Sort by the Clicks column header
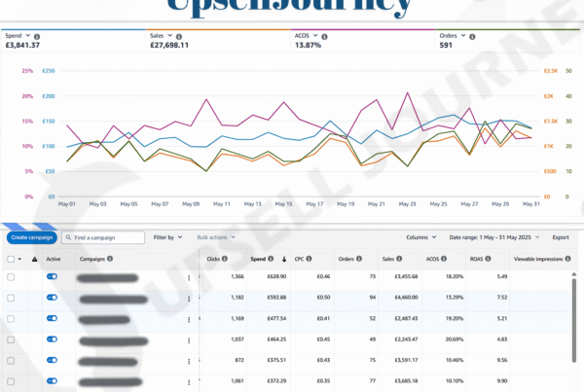The height and width of the screenshot is (392, 584). point(213,259)
